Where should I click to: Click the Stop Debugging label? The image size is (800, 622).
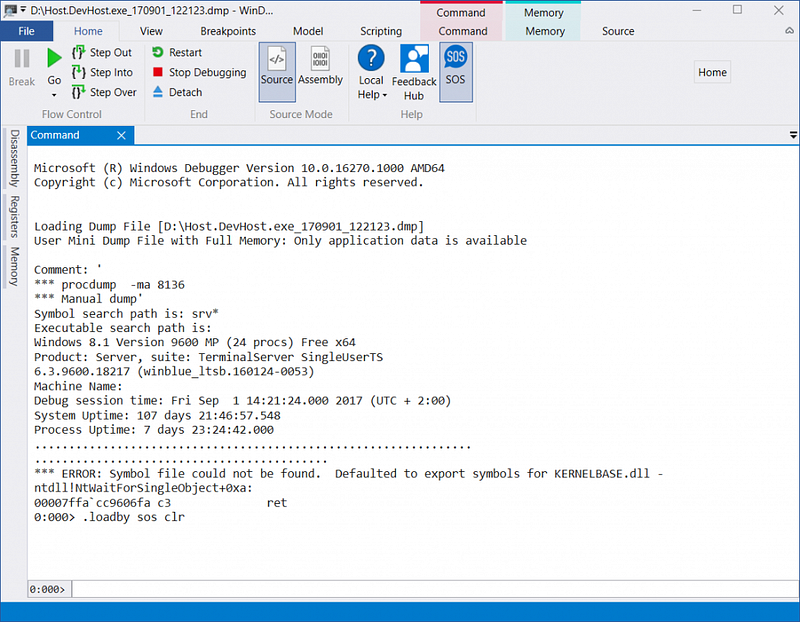click(208, 72)
